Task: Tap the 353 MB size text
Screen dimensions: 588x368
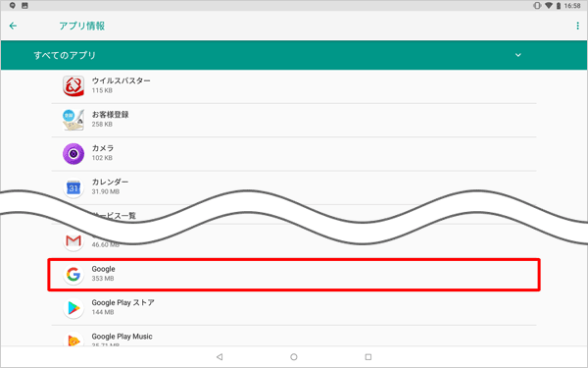Action: click(103, 279)
